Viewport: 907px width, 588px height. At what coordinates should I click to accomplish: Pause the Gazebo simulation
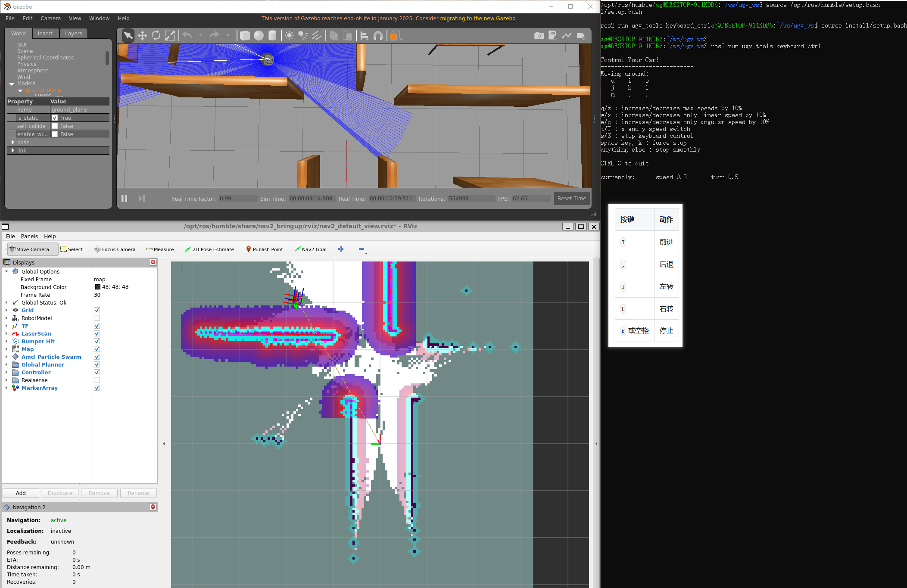coord(124,198)
